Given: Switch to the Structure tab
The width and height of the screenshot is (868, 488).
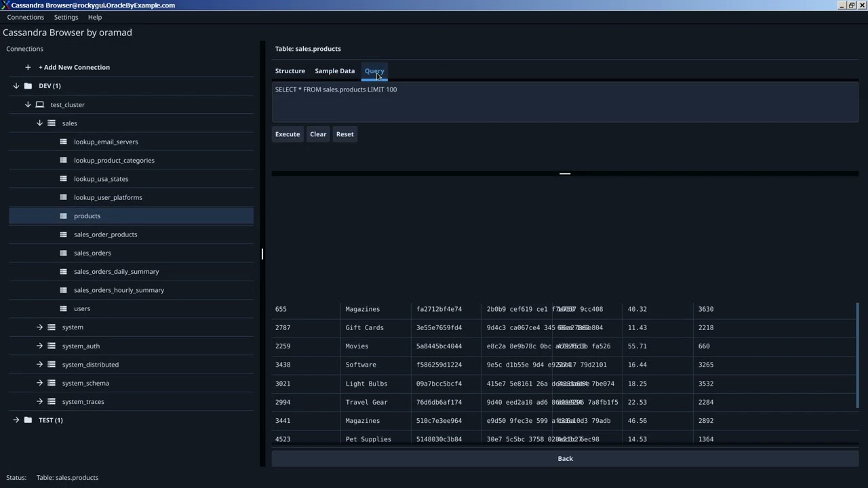Looking at the screenshot, I should click(x=290, y=70).
